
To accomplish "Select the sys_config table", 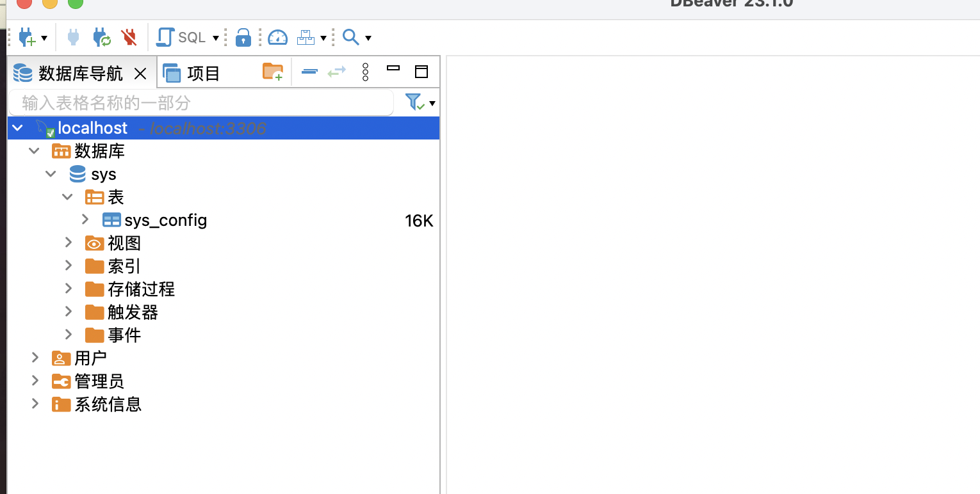I will (165, 220).
